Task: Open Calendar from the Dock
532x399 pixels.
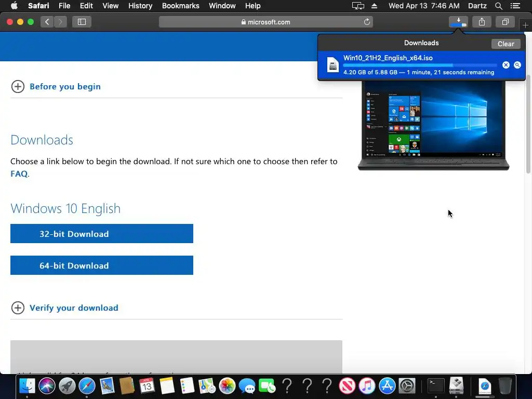Action: (x=147, y=386)
